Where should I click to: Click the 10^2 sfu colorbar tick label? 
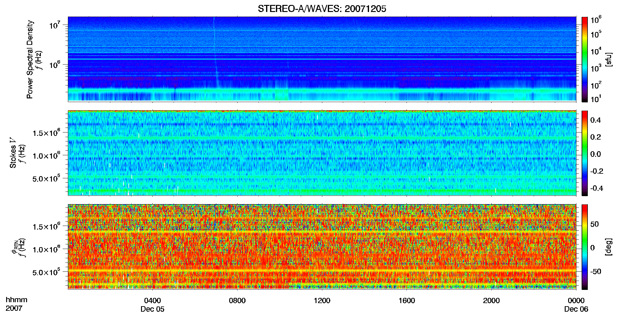(596, 85)
